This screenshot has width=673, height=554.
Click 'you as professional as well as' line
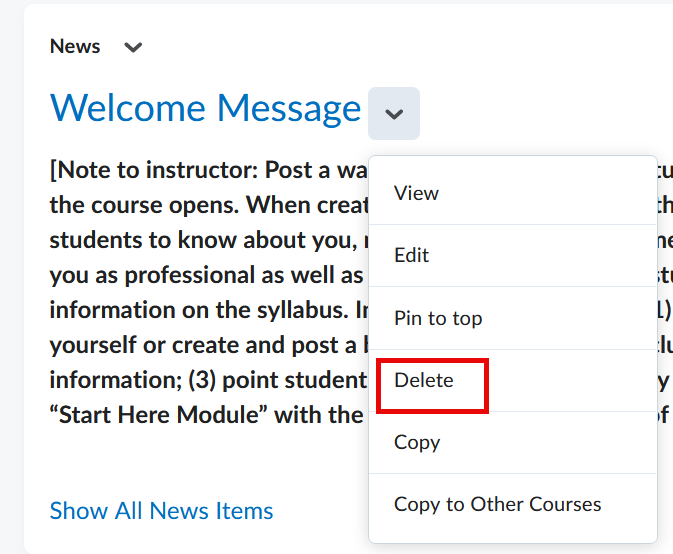[x=200, y=275]
